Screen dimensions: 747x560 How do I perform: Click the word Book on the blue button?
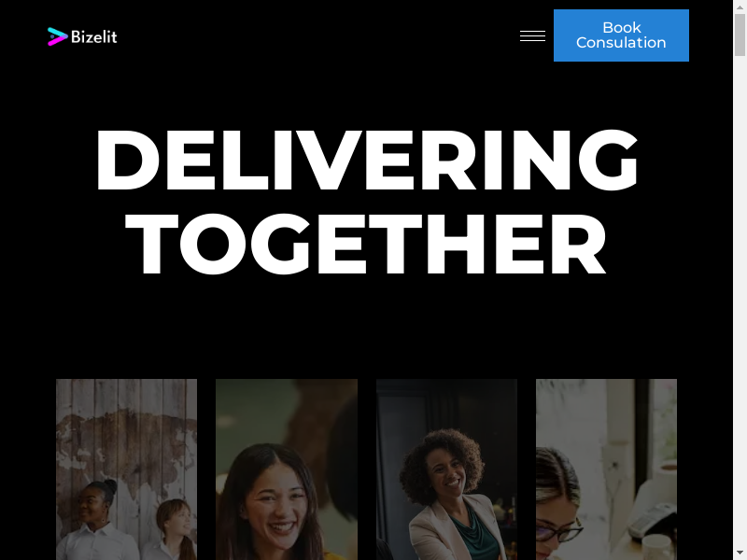(622, 28)
